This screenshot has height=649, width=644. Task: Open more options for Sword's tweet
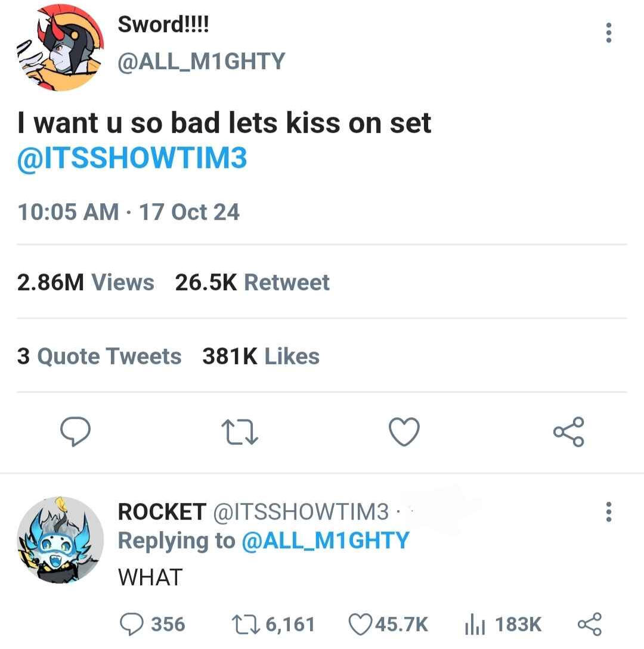[608, 33]
